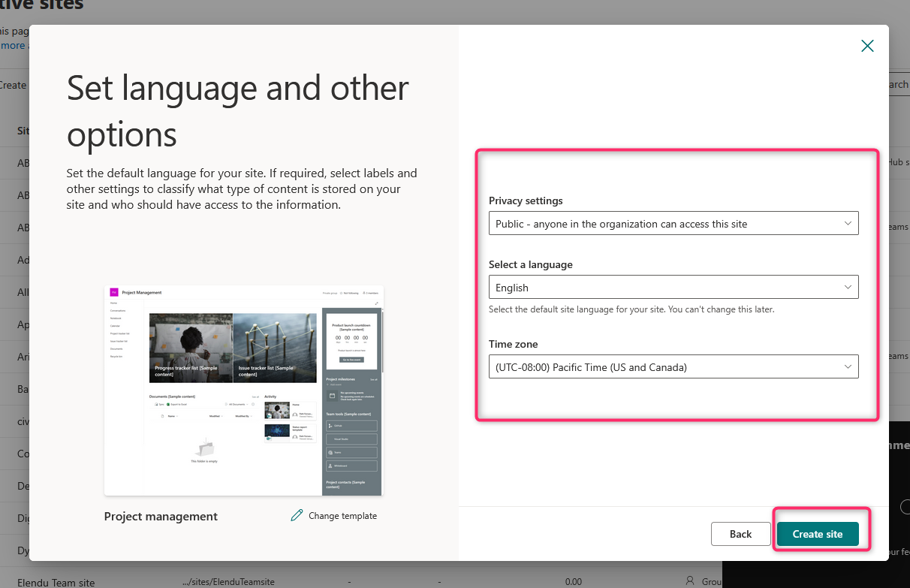Open the Privacy settings dropdown

click(x=673, y=224)
